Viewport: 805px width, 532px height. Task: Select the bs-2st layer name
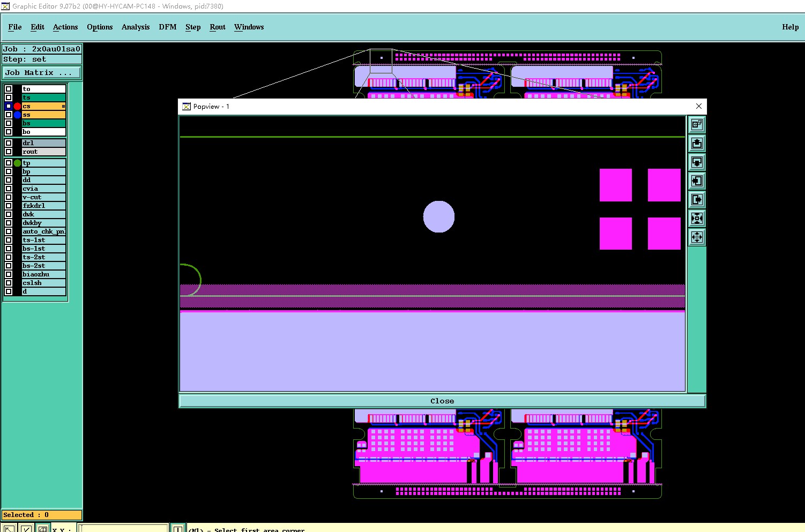click(43, 266)
